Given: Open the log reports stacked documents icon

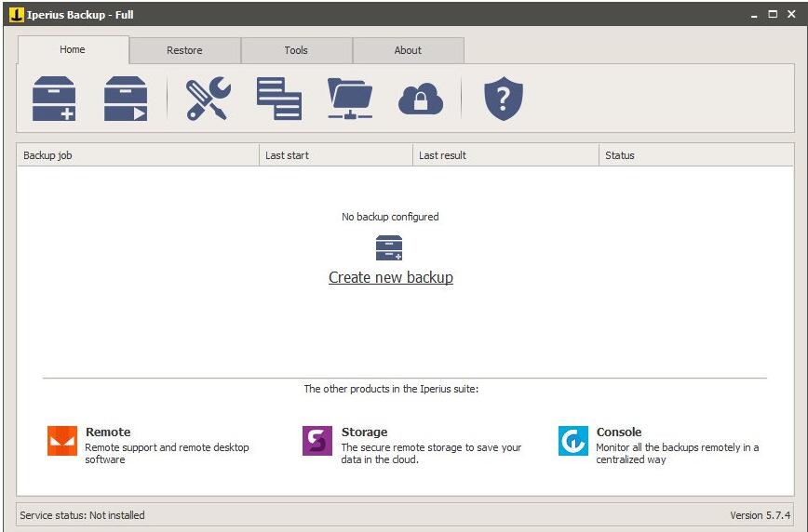Looking at the screenshot, I should tap(279, 99).
